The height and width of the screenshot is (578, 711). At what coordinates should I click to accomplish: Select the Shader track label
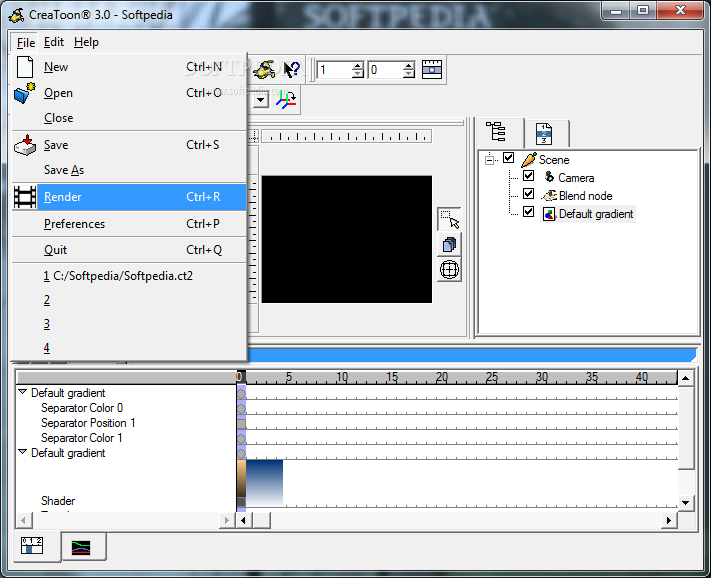pyautogui.click(x=58, y=501)
